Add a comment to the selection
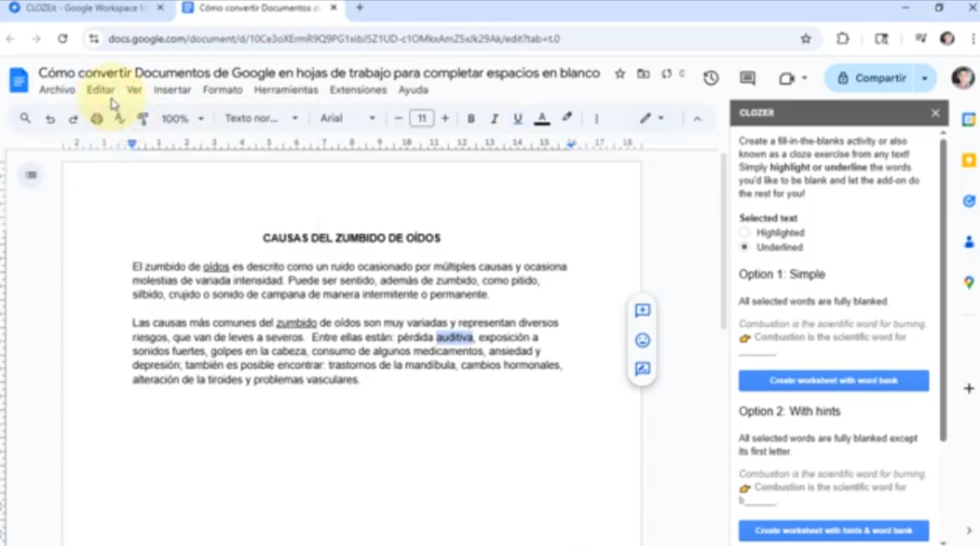Viewport: 980px width, 546px height. [643, 311]
